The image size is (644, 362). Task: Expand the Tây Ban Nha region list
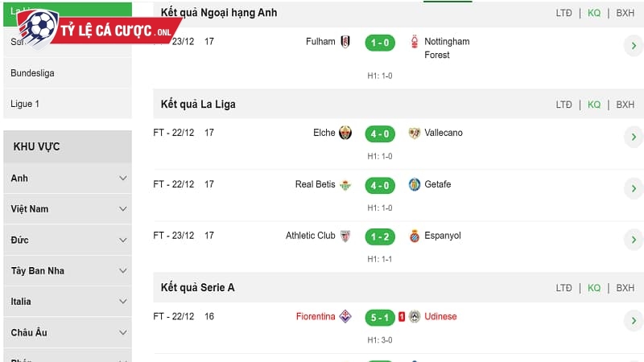(x=123, y=271)
